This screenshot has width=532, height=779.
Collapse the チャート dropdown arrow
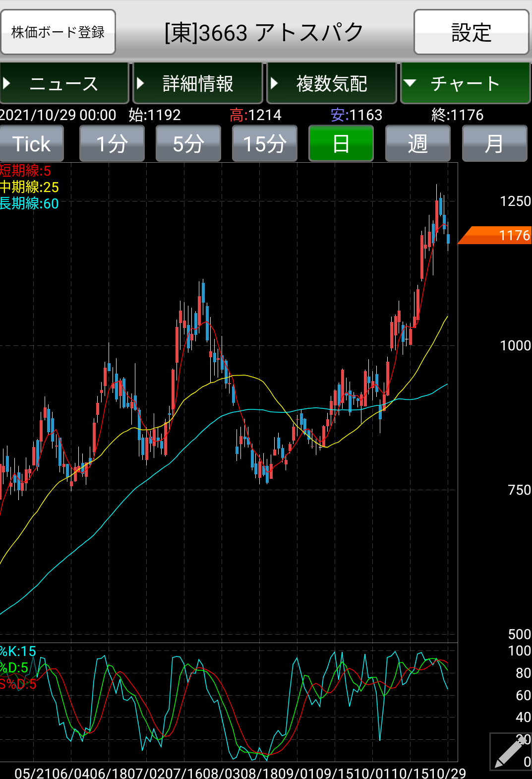coord(410,83)
